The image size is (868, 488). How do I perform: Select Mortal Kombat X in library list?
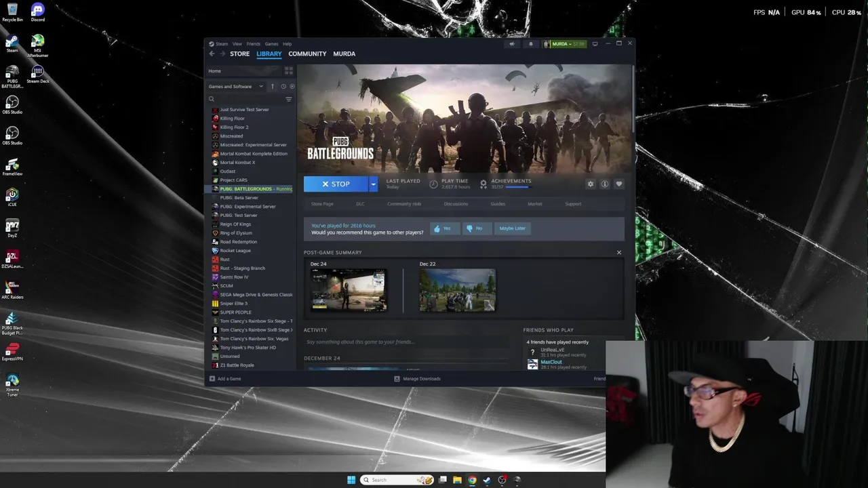tap(237, 162)
